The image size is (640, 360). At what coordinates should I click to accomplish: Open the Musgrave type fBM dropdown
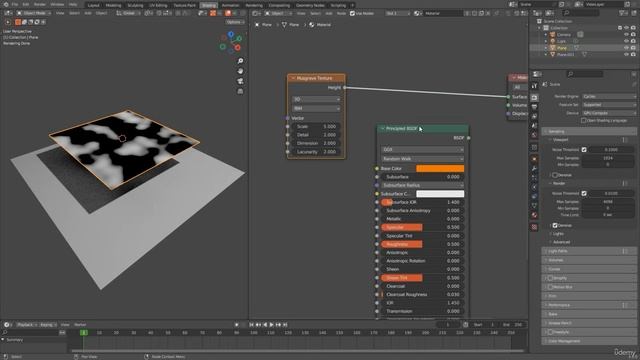[x=316, y=109]
